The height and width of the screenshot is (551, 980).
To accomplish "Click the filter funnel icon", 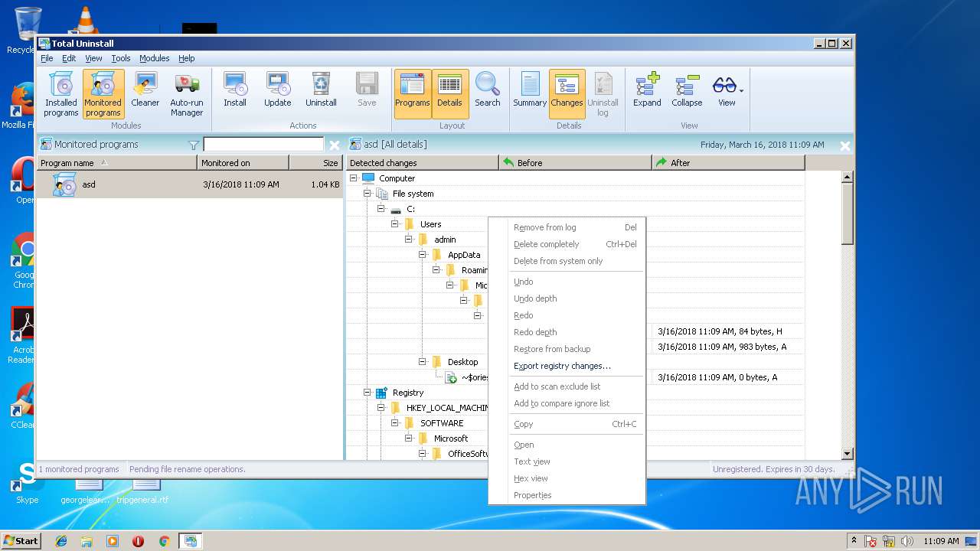I will [194, 145].
